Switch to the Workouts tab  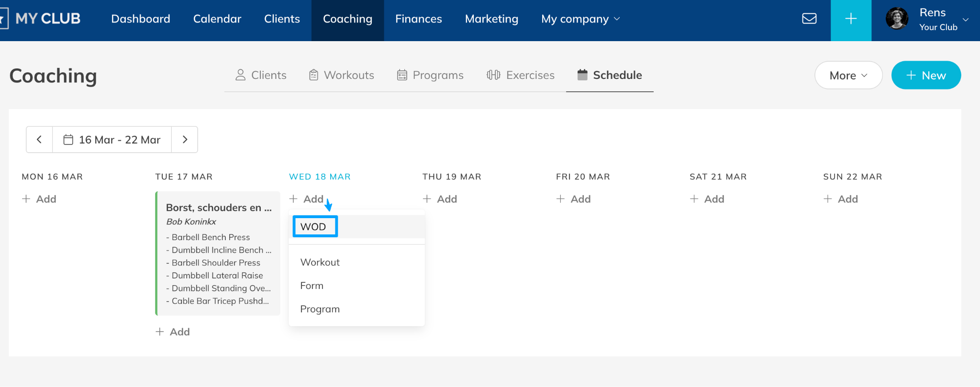coord(342,75)
